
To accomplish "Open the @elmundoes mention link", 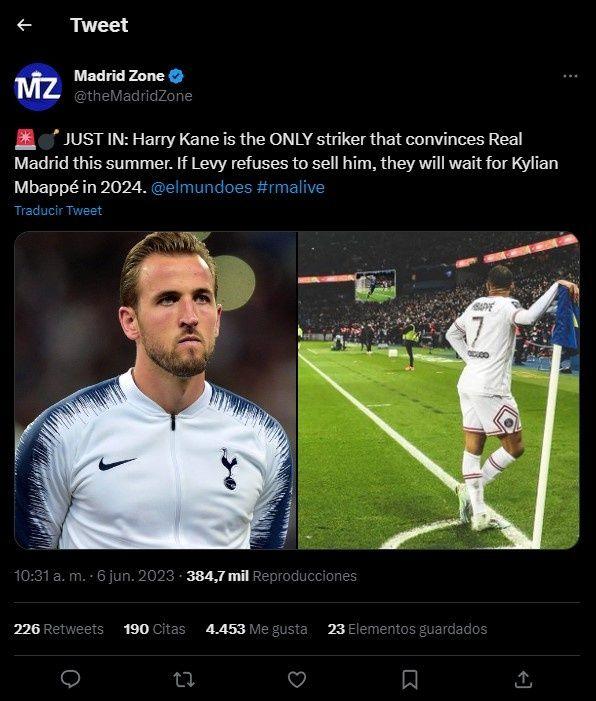I will point(202,187).
